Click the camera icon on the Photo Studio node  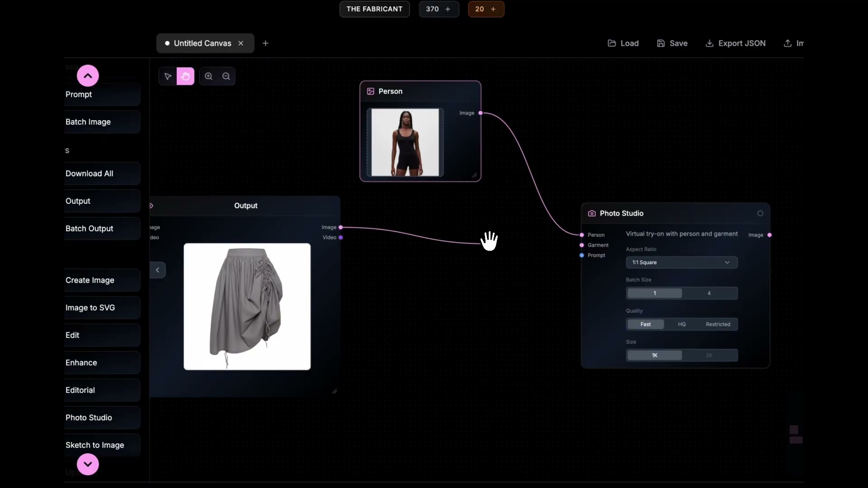pyautogui.click(x=591, y=213)
